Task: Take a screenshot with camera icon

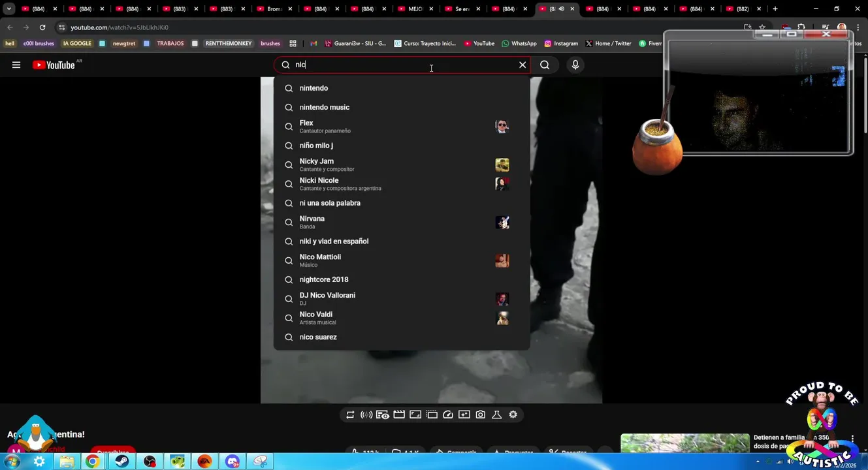Action: pyautogui.click(x=481, y=415)
